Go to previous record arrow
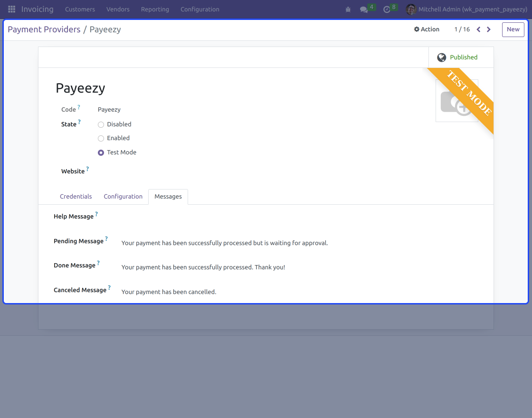The image size is (532, 418). [x=478, y=29]
